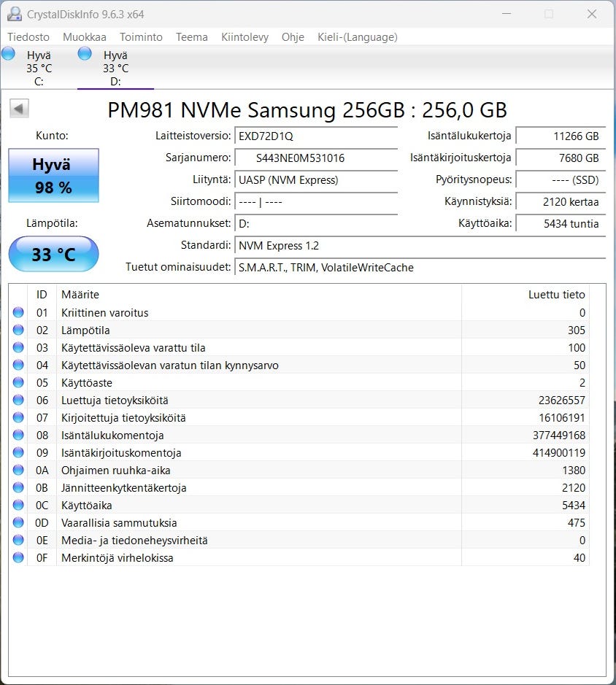Click the value 1380 for Ohjaimen ruuhka-aika

(x=574, y=470)
